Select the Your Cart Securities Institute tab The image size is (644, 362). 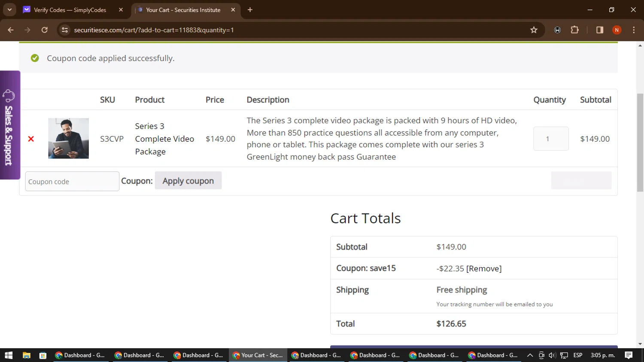(183, 10)
